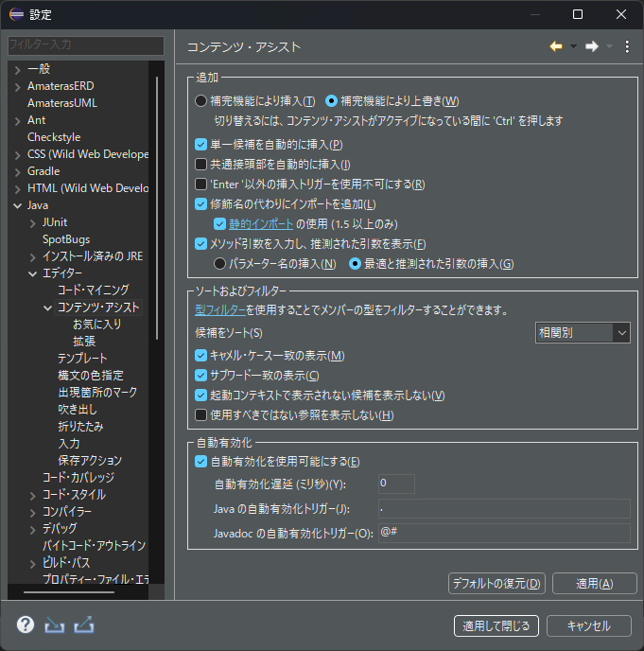Expand the HTML (Wild Web Developer) node
The image size is (644, 651).
[x=17, y=189]
